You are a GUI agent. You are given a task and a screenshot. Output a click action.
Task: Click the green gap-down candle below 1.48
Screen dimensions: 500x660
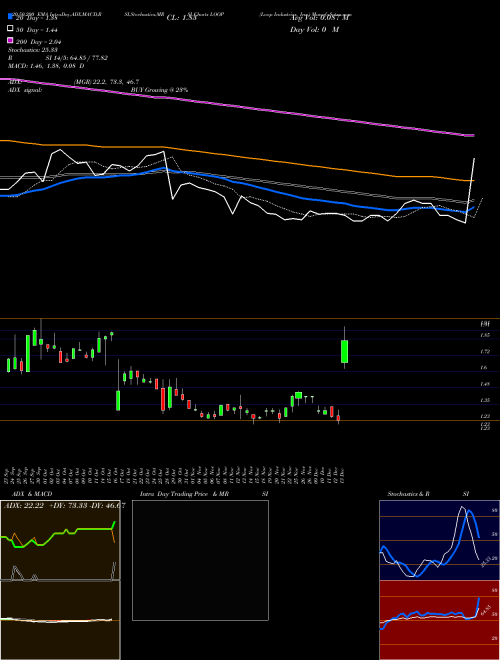pos(118,400)
